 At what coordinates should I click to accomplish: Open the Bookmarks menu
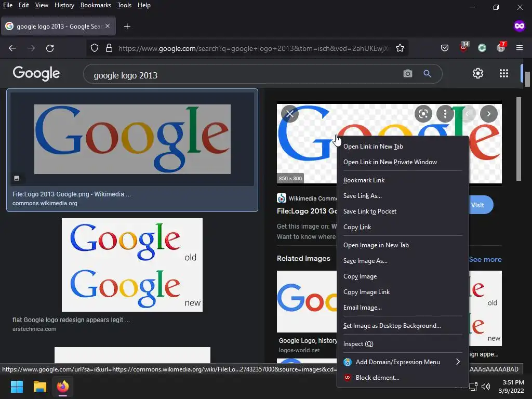[96, 5]
